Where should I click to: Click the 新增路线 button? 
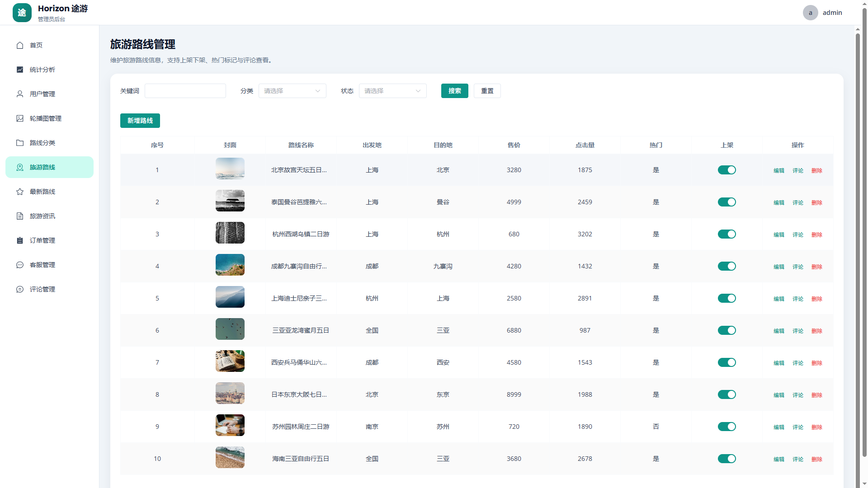[x=140, y=121]
